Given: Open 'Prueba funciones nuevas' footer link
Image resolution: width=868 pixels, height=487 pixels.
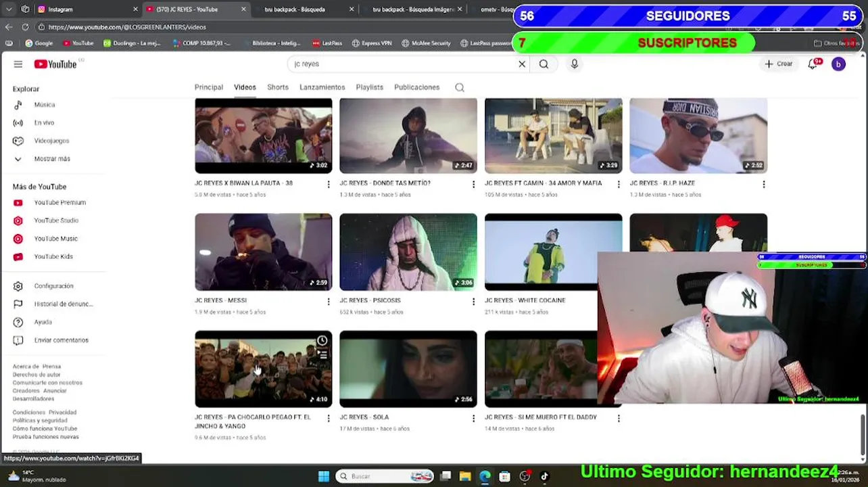Looking at the screenshot, I should click(x=46, y=437).
